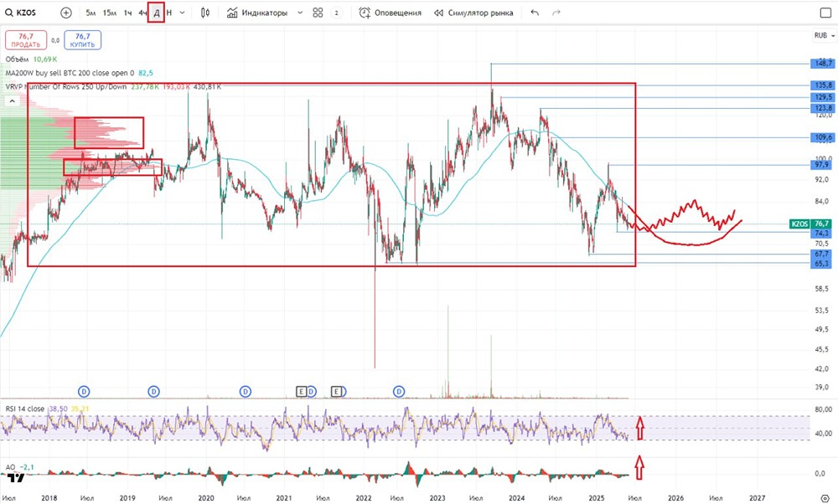This screenshot has width=838, height=504.
Task: Open symbol search for KZOS
Action: (22, 13)
